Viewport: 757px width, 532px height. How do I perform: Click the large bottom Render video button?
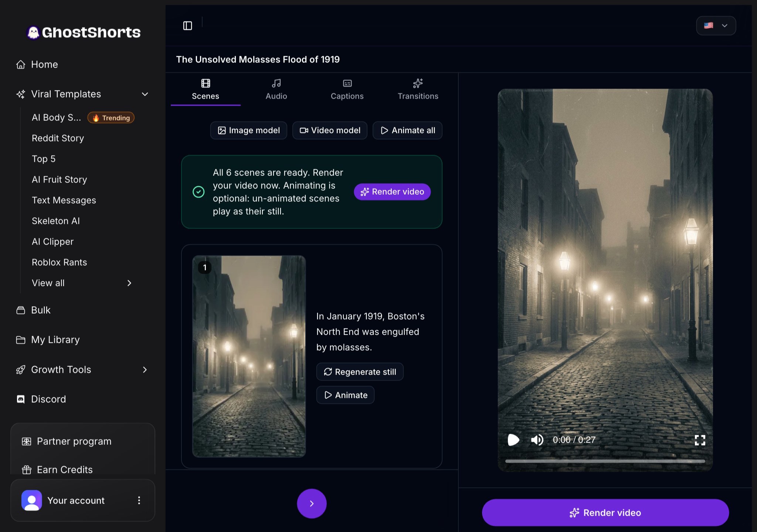[x=605, y=512]
